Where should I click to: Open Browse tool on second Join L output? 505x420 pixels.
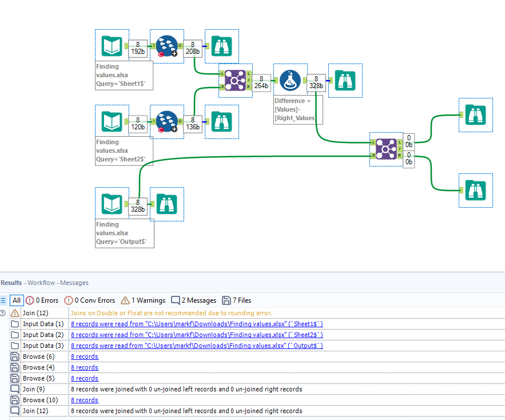pos(475,115)
